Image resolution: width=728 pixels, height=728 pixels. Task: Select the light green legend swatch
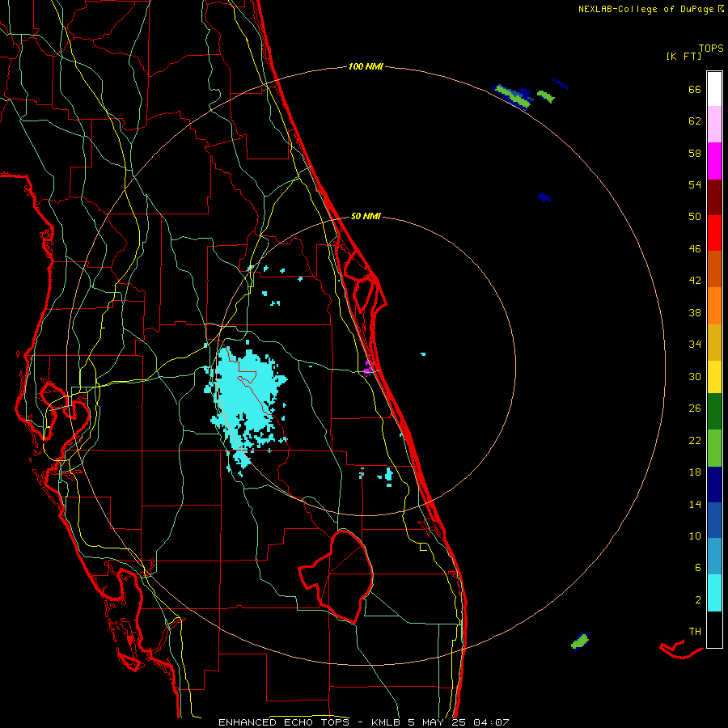coord(714,448)
